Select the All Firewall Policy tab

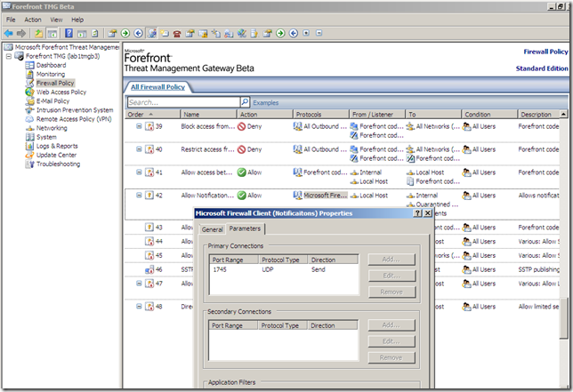[x=157, y=87]
